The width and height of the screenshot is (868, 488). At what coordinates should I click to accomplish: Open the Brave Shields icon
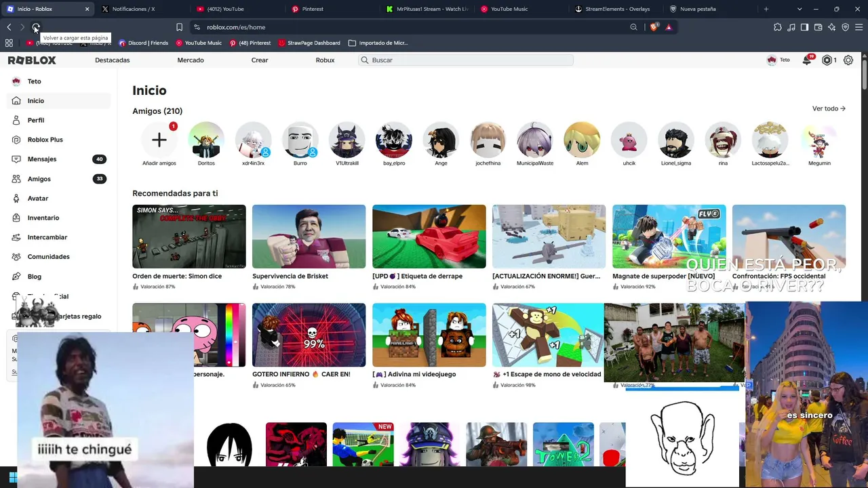[x=654, y=27]
